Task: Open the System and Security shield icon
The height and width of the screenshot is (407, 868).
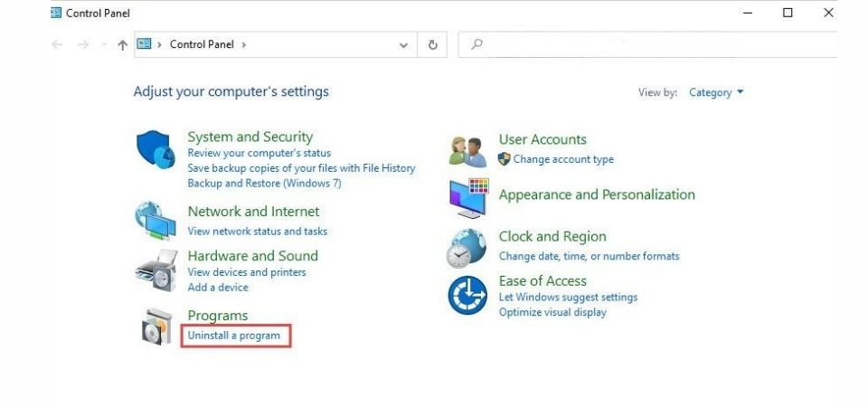Action: coord(156,149)
